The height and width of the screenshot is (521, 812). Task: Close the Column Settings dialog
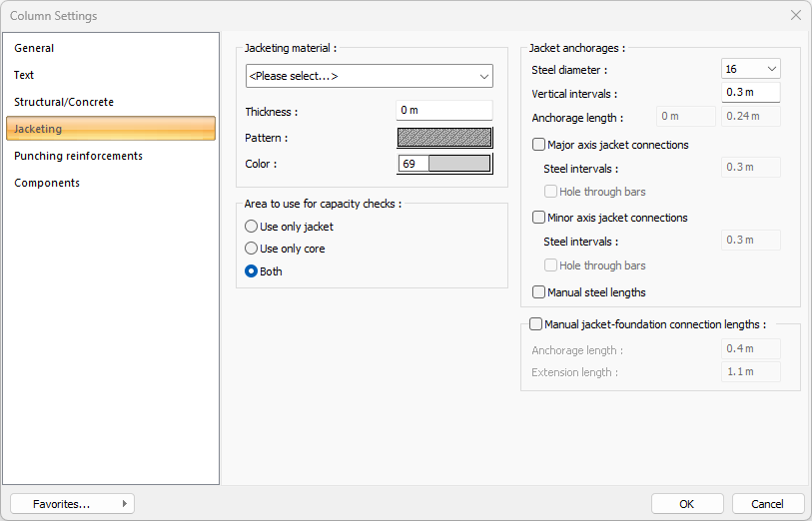[795, 15]
